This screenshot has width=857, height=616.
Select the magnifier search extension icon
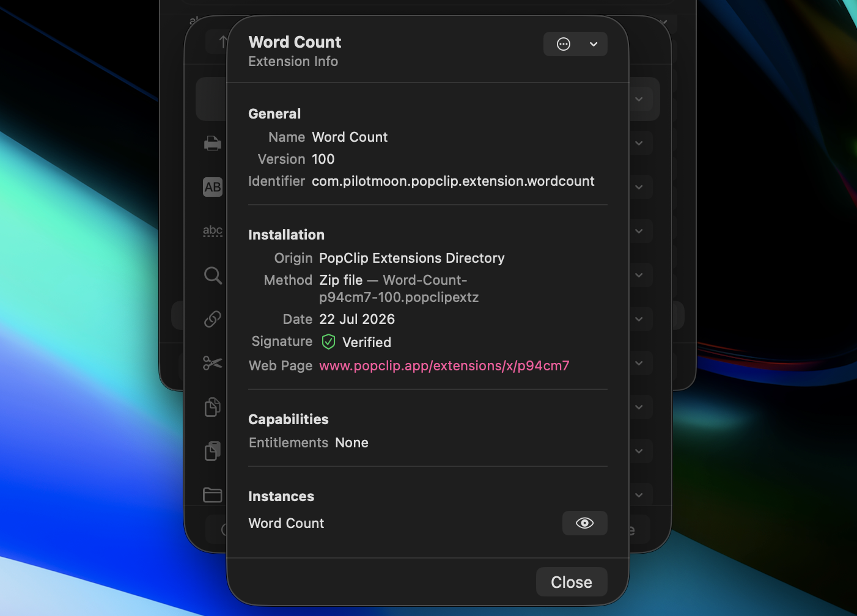click(x=212, y=275)
